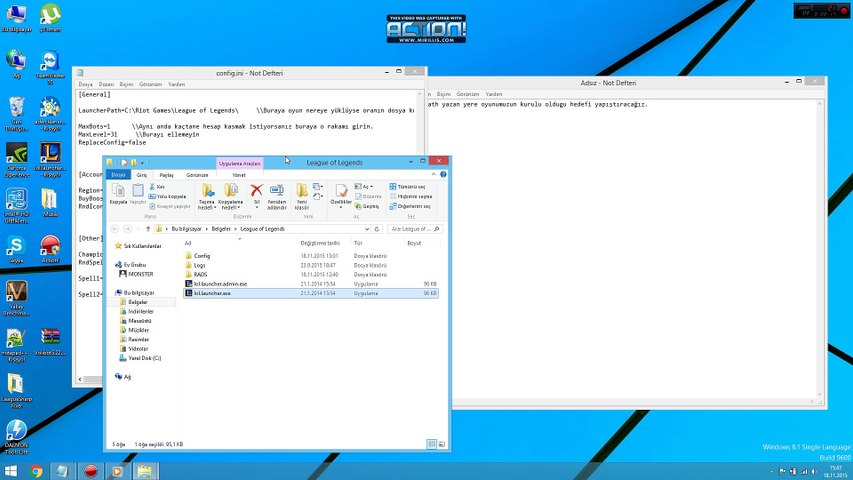Image resolution: width=853 pixels, height=480 pixels.
Task: Open the new item dropdown icon
Action: click(318, 187)
